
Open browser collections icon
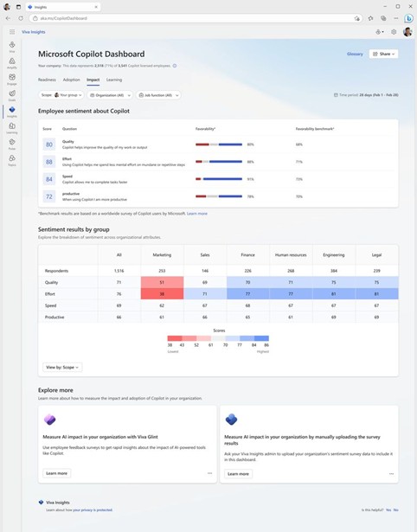[x=383, y=18]
